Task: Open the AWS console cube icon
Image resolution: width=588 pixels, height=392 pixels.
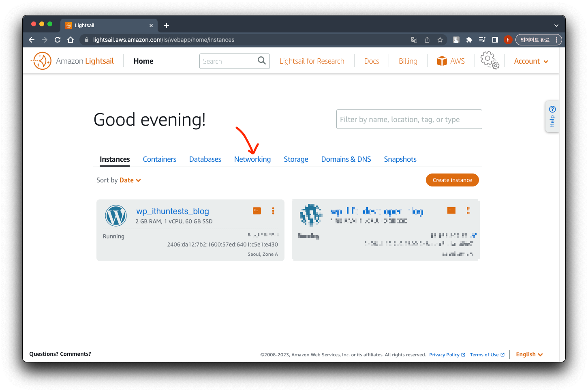Action: 442,61
